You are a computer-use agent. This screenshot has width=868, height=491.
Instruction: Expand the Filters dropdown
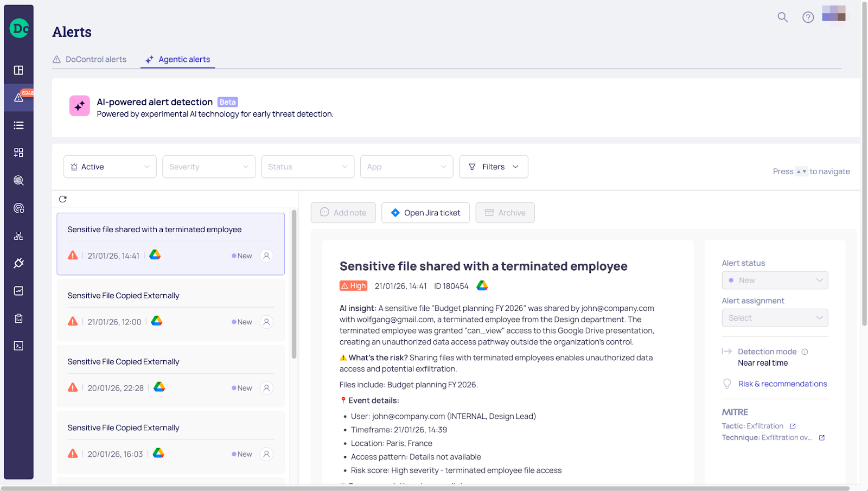coord(494,167)
